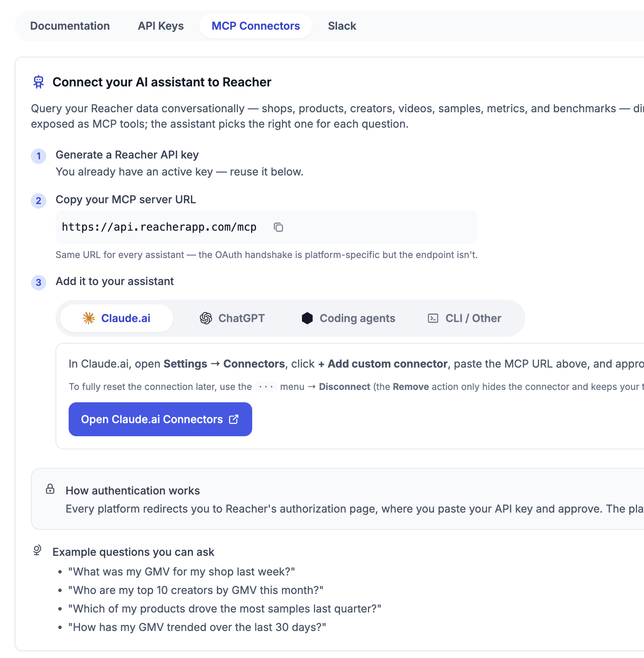Click "What was my GMV for my shop last week?"
Screen dimensions: 644x658
tap(182, 572)
